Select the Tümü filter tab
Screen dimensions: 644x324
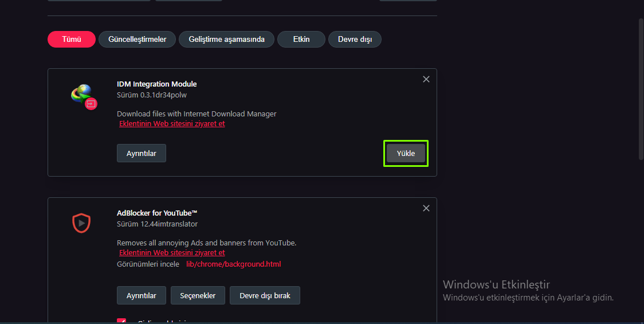(72, 40)
